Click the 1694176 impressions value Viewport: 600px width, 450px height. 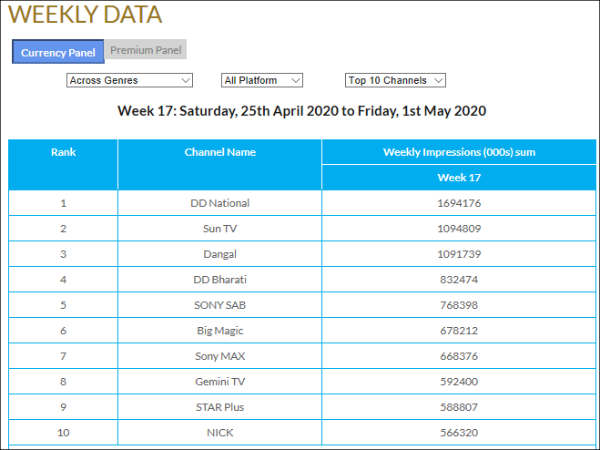point(459,203)
